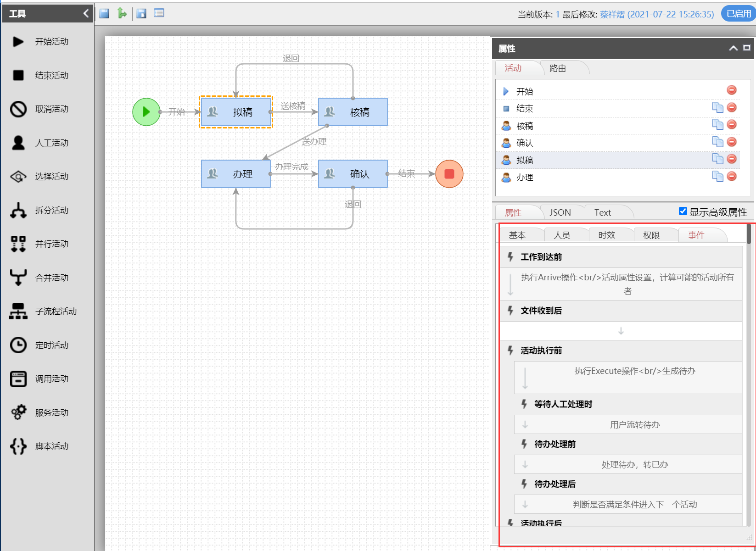Click the 核稿 node on canvas

coord(353,112)
